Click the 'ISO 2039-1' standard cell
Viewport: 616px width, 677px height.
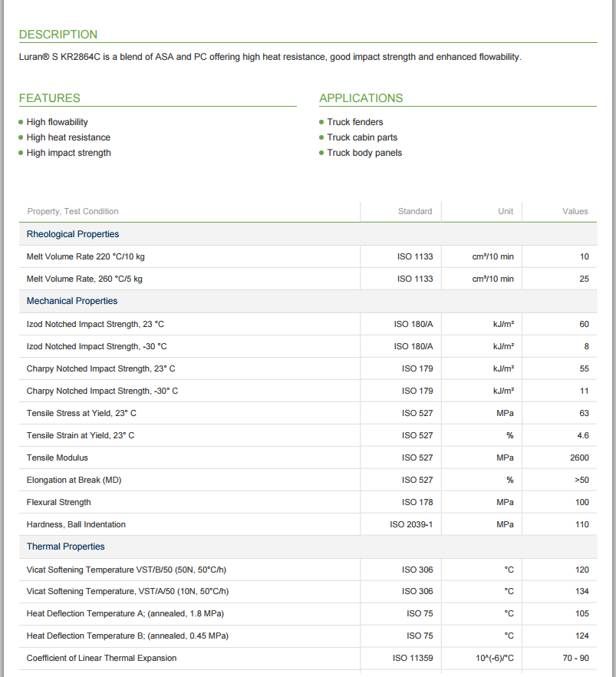[x=411, y=524]
